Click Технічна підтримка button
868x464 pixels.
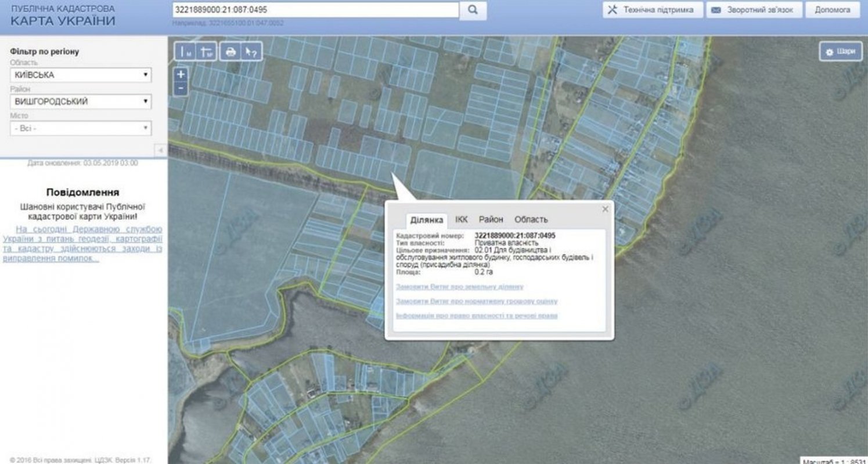pos(652,10)
